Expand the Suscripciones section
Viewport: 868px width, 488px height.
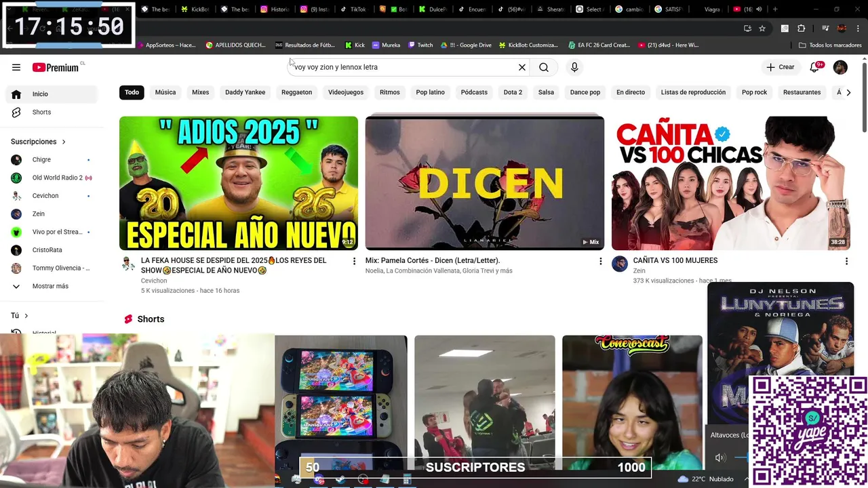pos(39,142)
